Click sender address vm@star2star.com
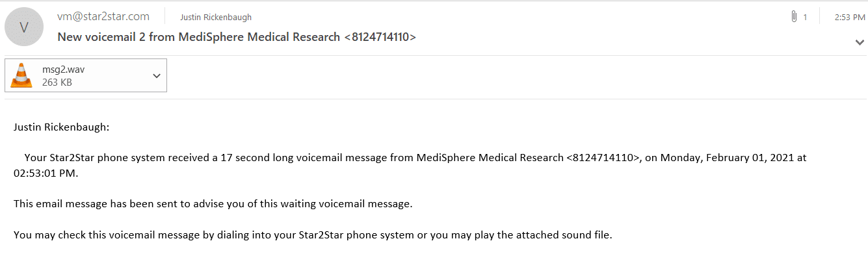868x267 pixels. [x=103, y=16]
